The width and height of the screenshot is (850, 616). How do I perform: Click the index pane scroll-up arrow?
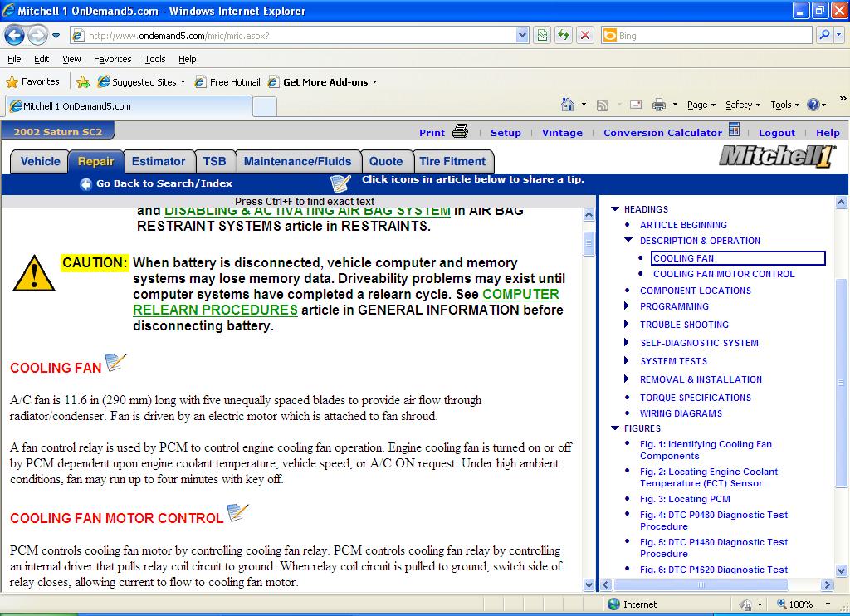842,203
